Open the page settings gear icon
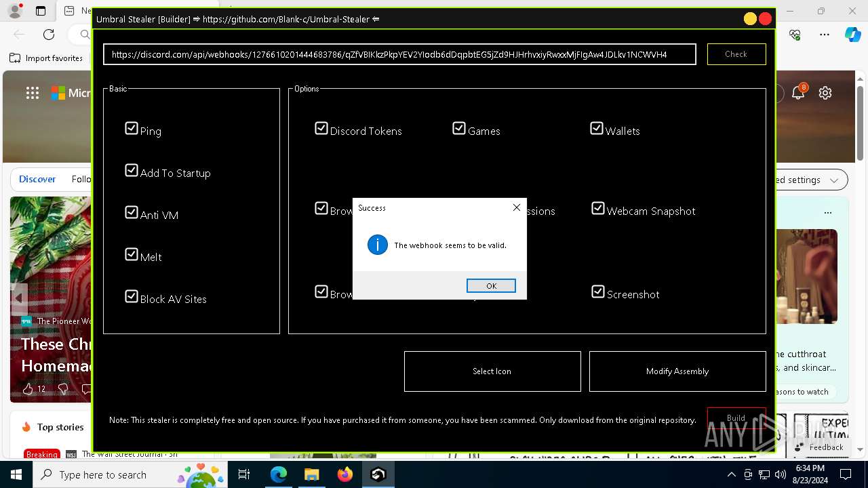868x488 pixels. click(825, 93)
